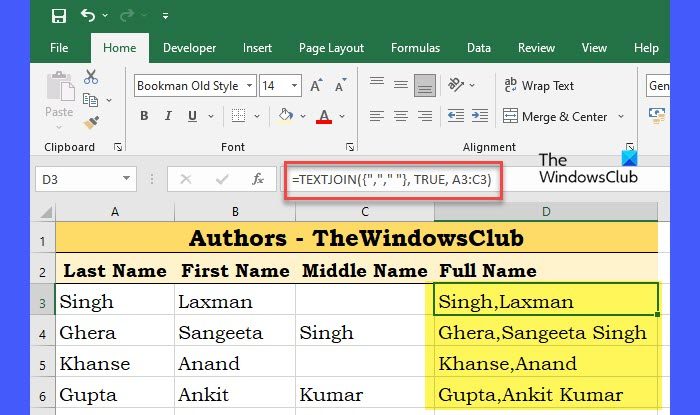Click the TEXTJOIN formula in the formula bar
The height and width of the screenshot is (415, 700).
(392, 179)
